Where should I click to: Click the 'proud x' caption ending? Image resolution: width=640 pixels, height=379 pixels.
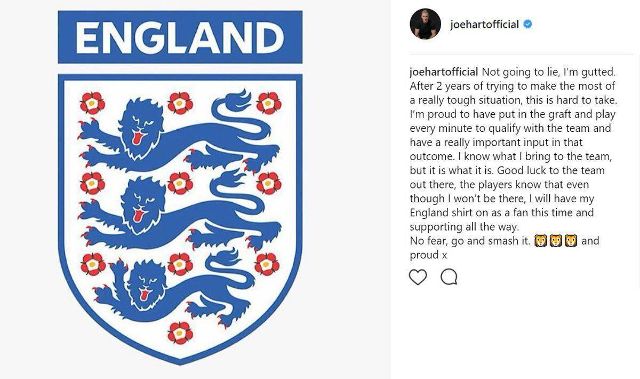tap(429, 255)
